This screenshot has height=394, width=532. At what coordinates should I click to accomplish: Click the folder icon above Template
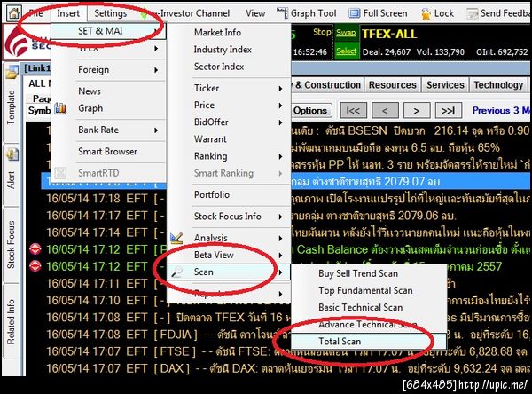click(12, 72)
